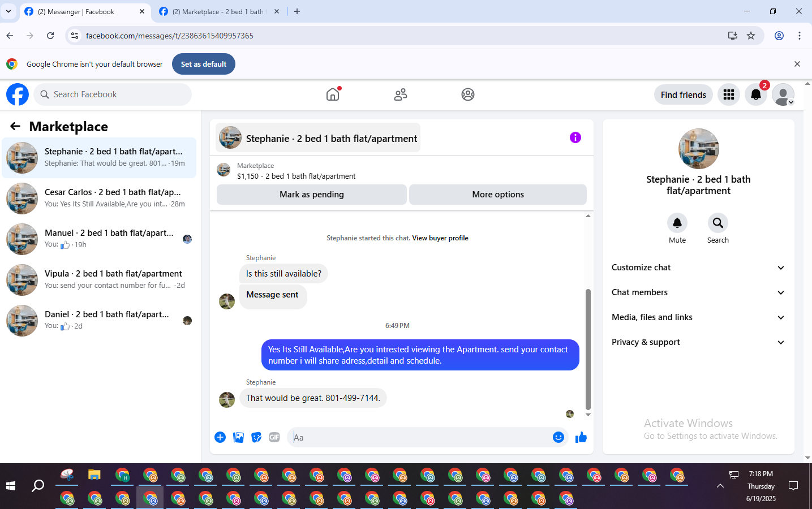Open the Cesar Carlos conversation
The height and width of the screenshot is (509, 812).
point(99,199)
